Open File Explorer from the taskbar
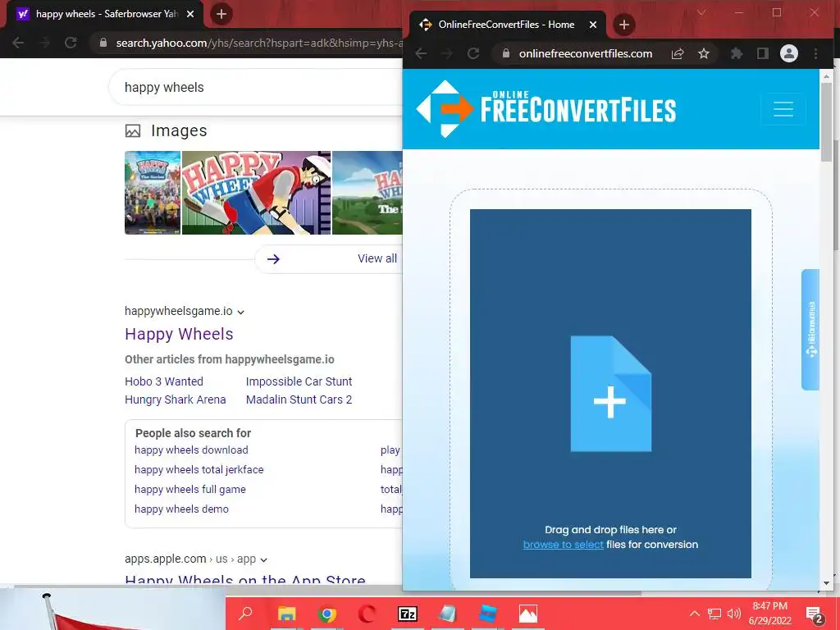 click(x=286, y=614)
